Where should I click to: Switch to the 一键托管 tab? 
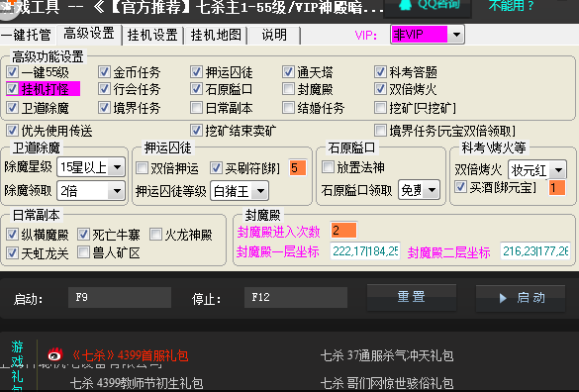pyautogui.click(x=26, y=35)
